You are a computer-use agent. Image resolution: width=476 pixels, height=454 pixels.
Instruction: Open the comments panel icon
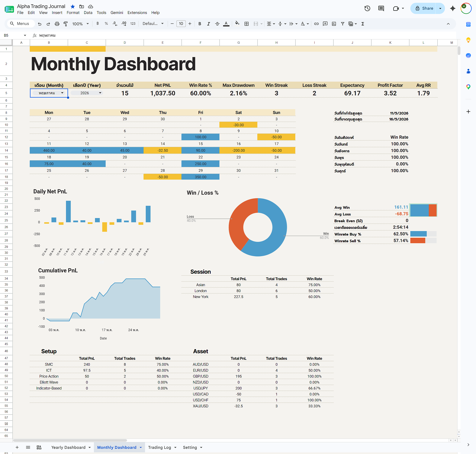pyautogui.click(x=381, y=9)
